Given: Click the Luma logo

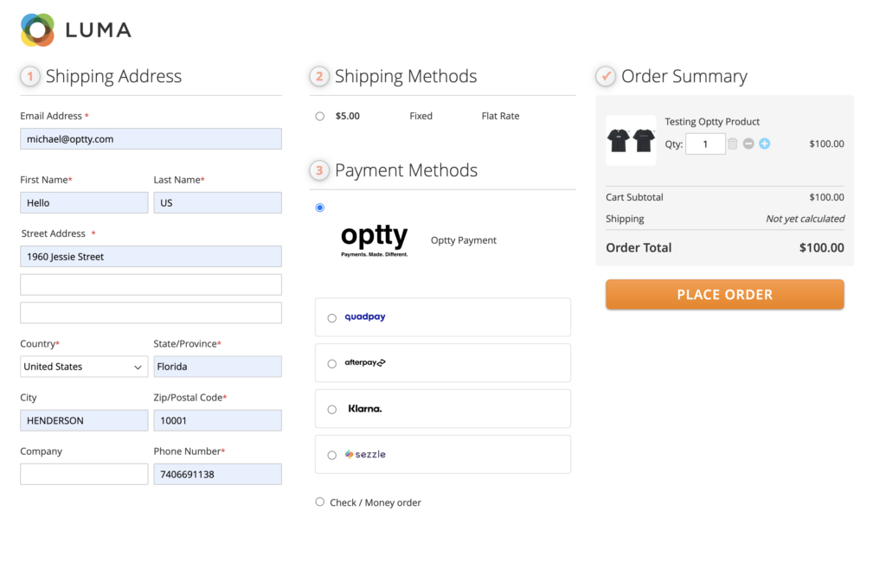Looking at the screenshot, I should point(75,29).
